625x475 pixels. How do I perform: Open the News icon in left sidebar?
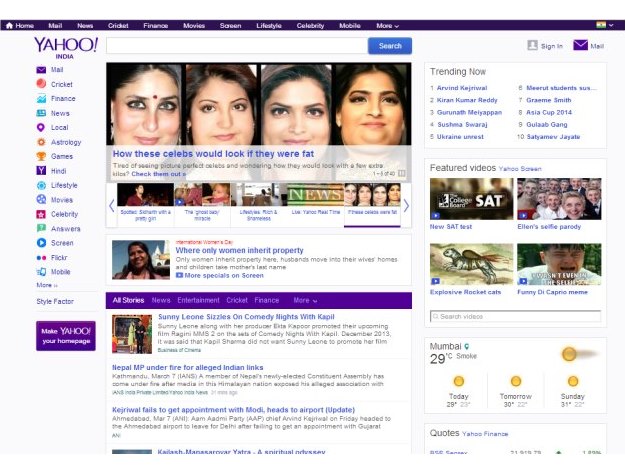(x=41, y=113)
